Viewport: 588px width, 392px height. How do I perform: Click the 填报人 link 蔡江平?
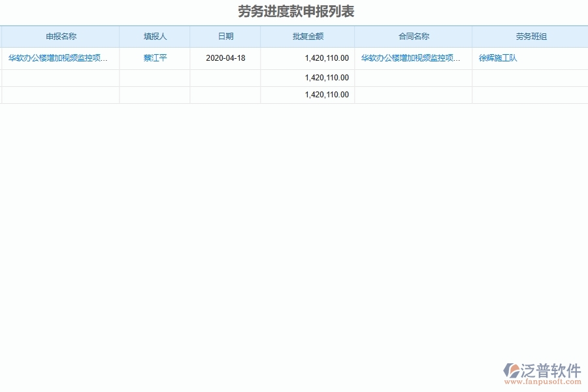tap(154, 57)
